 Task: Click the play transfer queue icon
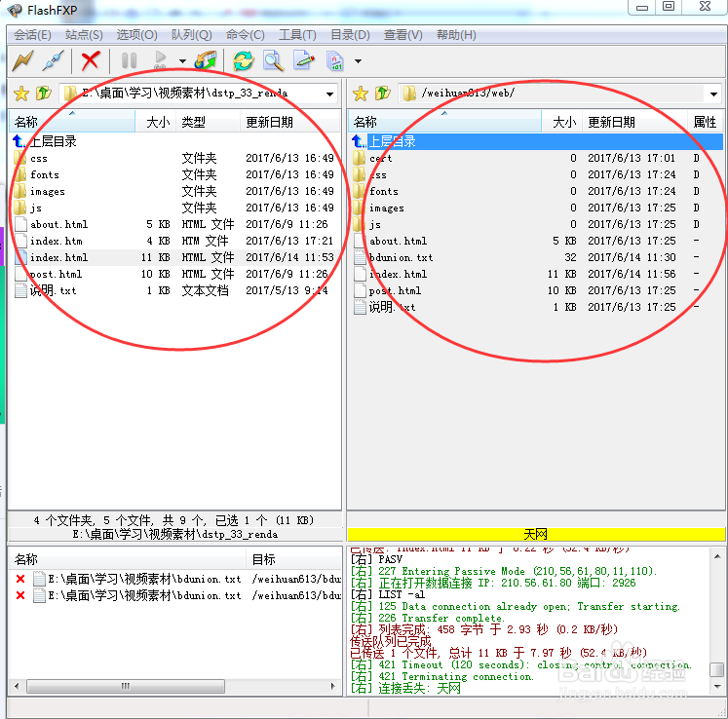click(160, 60)
